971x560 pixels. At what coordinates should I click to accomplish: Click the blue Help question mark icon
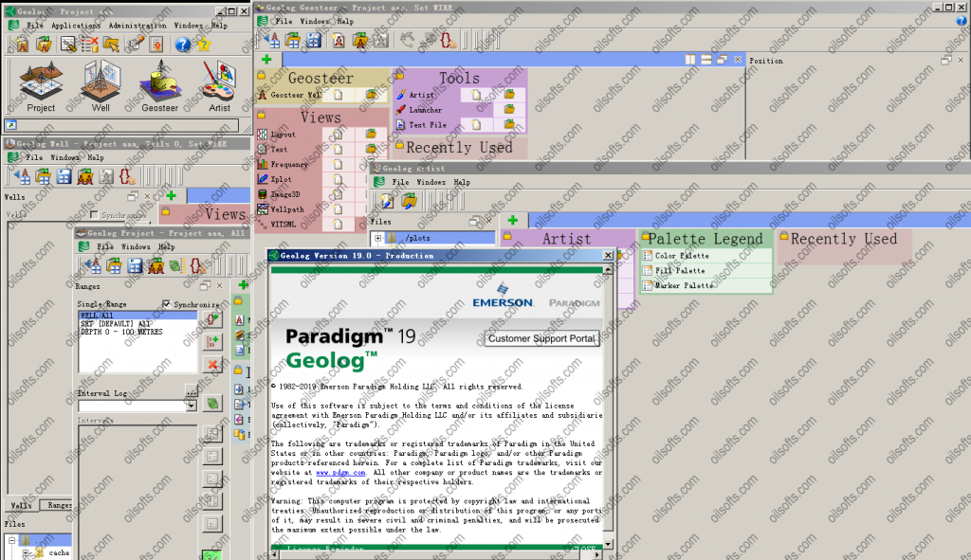click(x=182, y=44)
